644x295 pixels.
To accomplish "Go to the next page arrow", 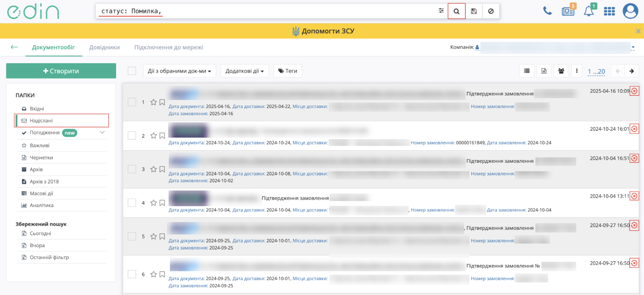I will 631,71.
